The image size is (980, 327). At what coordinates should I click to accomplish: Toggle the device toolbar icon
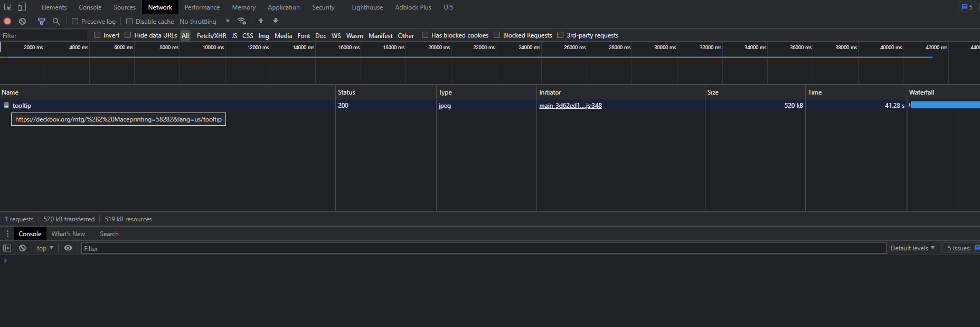(x=22, y=7)
